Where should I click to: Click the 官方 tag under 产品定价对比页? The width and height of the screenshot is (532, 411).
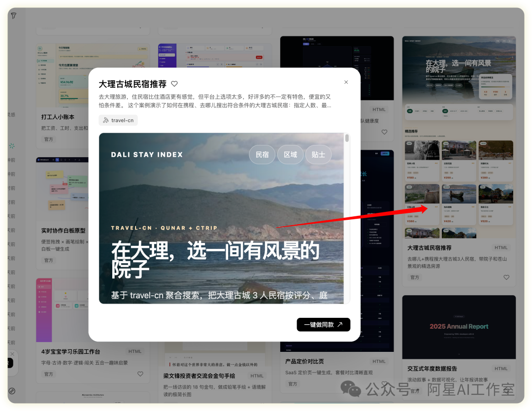pyautogui.click(x=293, y=384)
